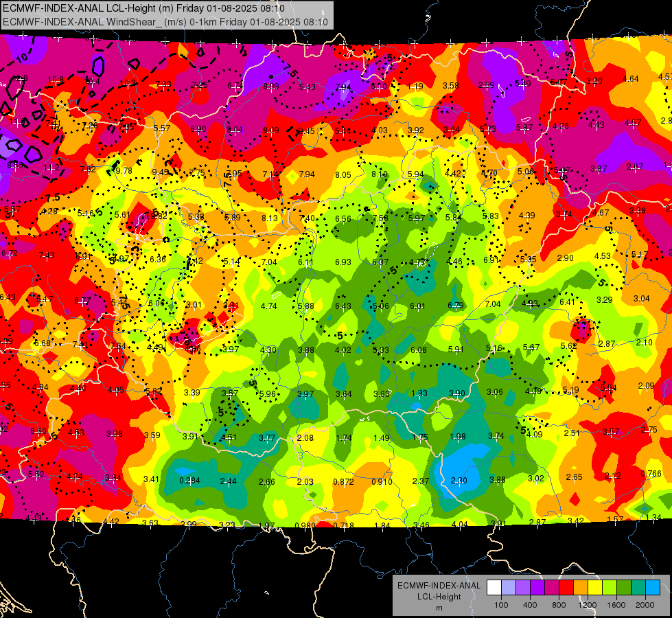672x618 pixels.
Task: Click the wind shear value 5.91
Action: (x=456, y=349)
